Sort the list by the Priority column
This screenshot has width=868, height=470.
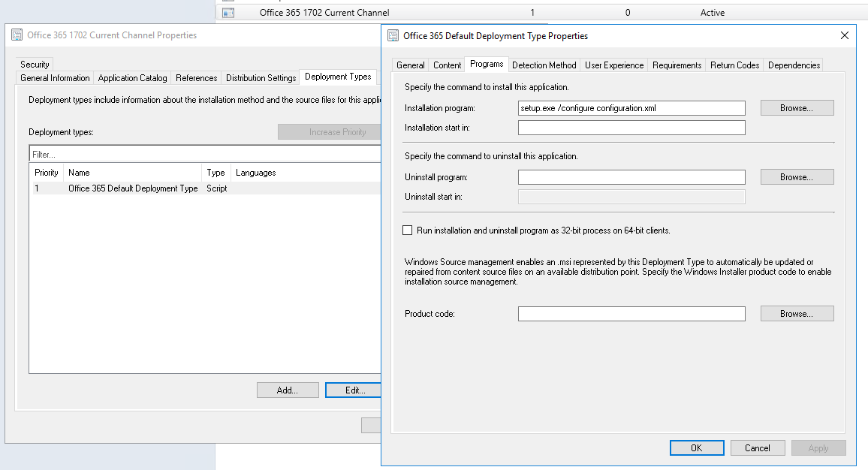47,173
